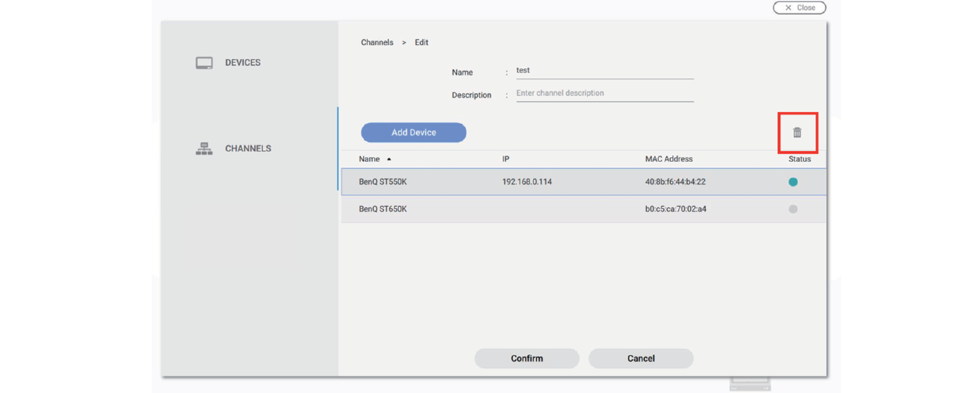This screenshot has height=393, width=980.
Task: Close the dialog with Close button
Action: (799, 8)
